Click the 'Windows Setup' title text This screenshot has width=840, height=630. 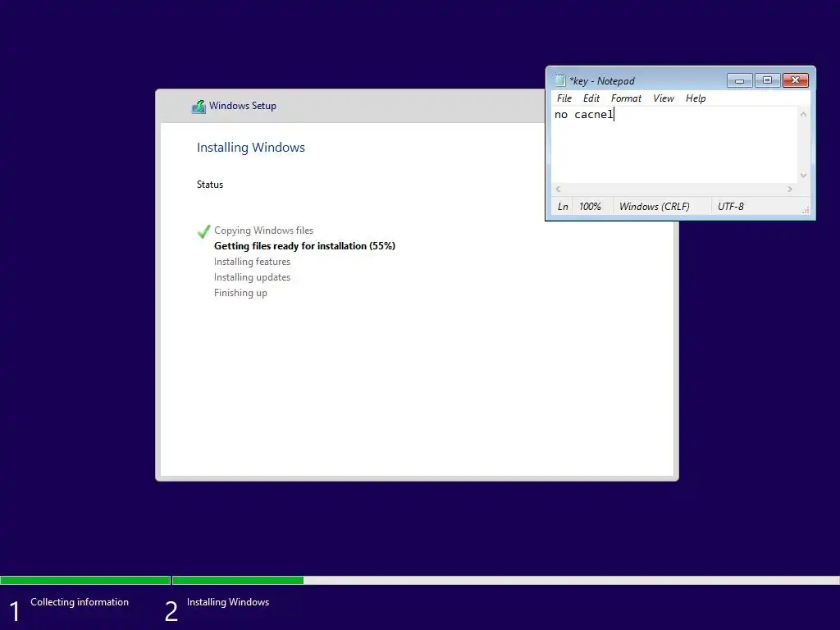tap(243, 106)
